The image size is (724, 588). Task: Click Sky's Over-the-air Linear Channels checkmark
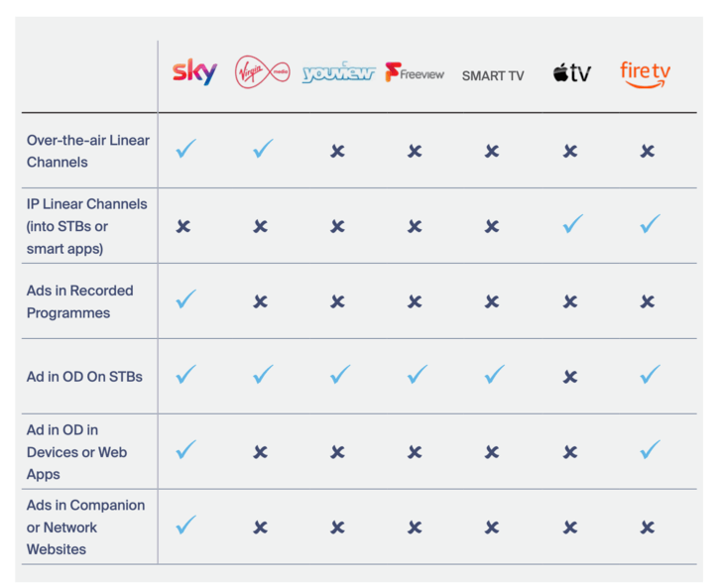point(185,150)
